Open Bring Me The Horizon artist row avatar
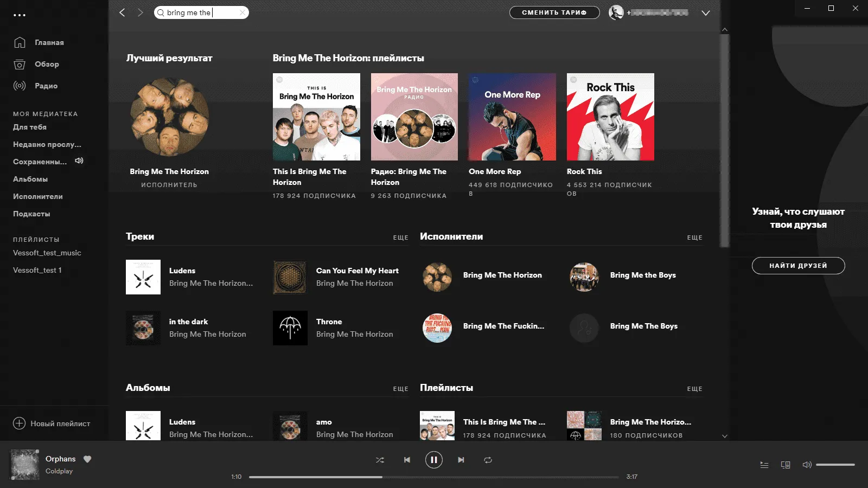The width and height of the screenshot is (868, 488). (x=437, y=277)
